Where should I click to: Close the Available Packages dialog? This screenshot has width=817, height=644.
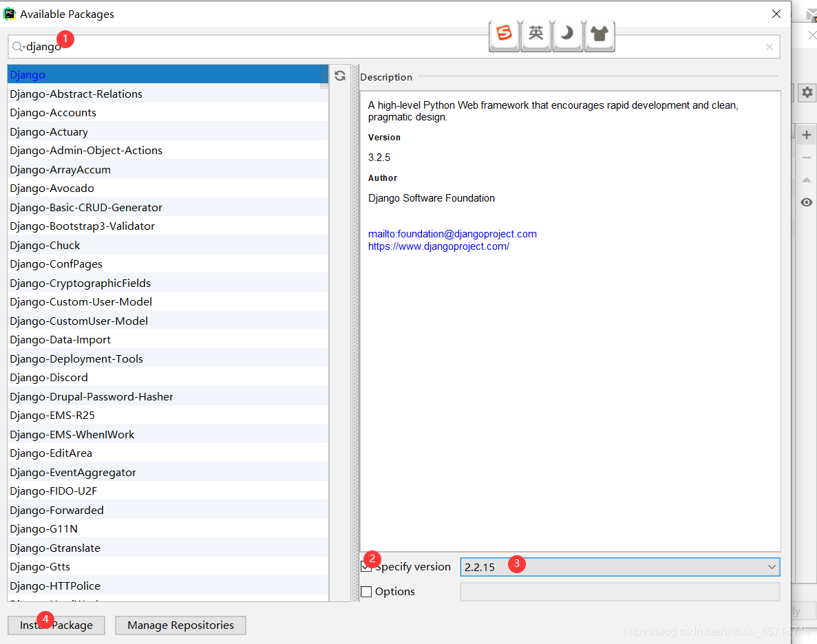776,14
